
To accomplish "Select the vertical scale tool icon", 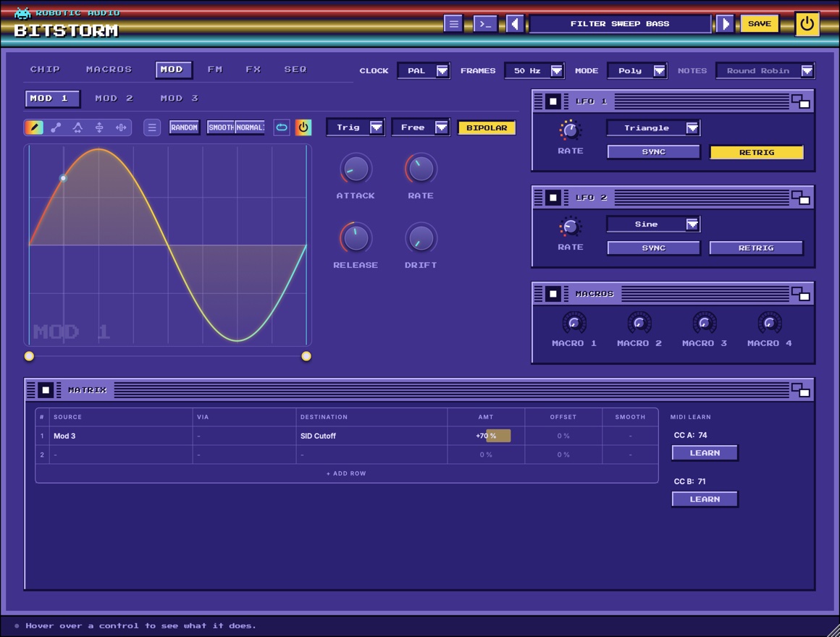I will click(99, 127).
